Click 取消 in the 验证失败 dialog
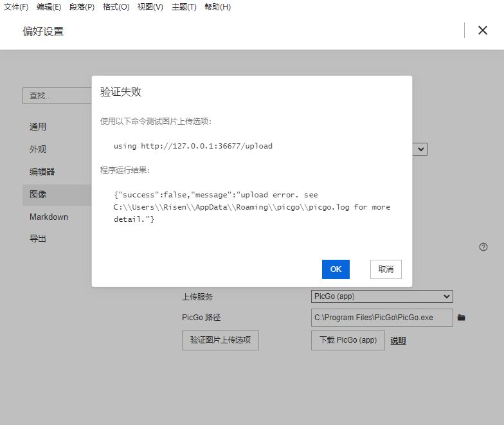504x425 pixels. (x=386, y=269)
